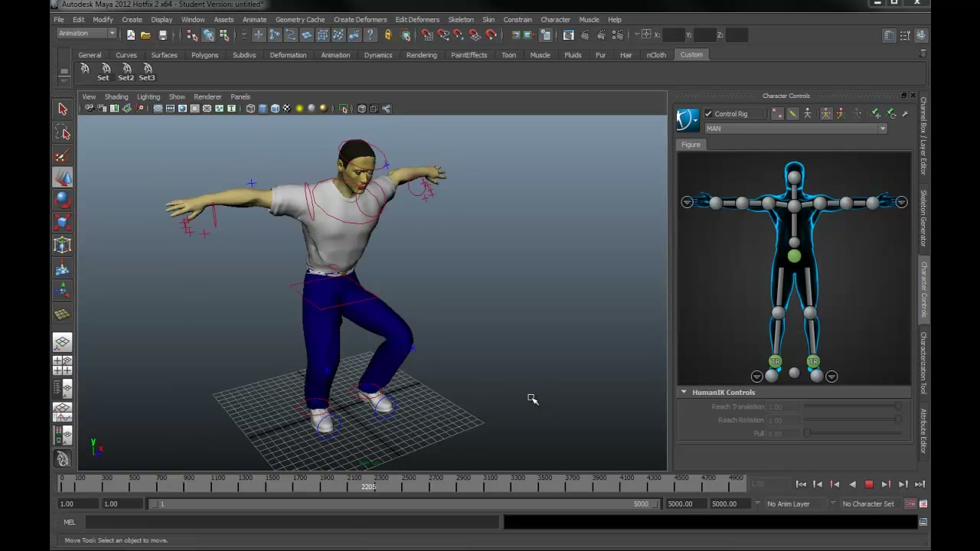Toggle show/hide effector pins in Character Controls
Image resolution: width=980 pixels, height=551 pixels.
777,114
